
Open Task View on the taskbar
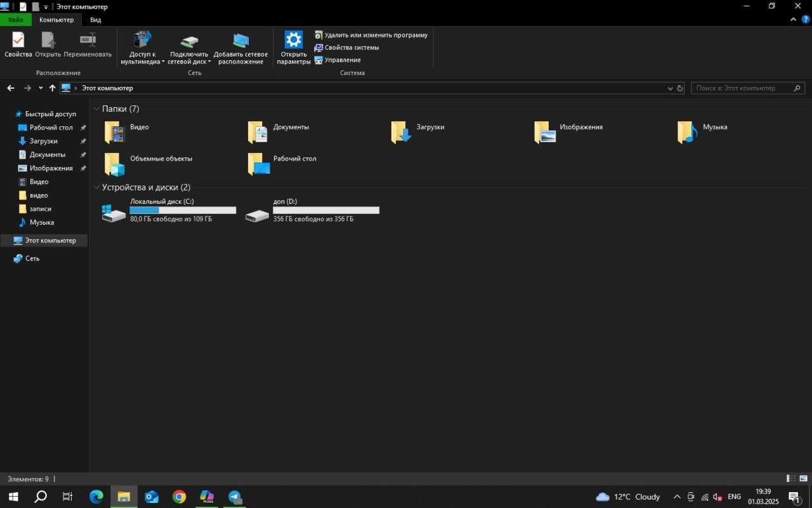point(67,497)
